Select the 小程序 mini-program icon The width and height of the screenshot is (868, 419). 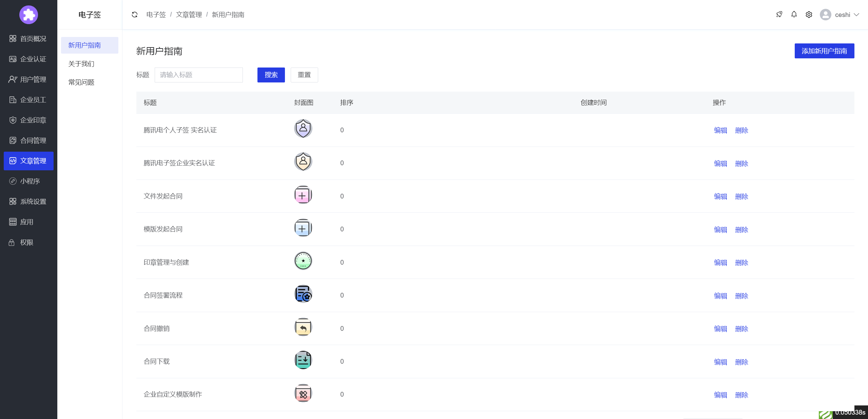13,181
